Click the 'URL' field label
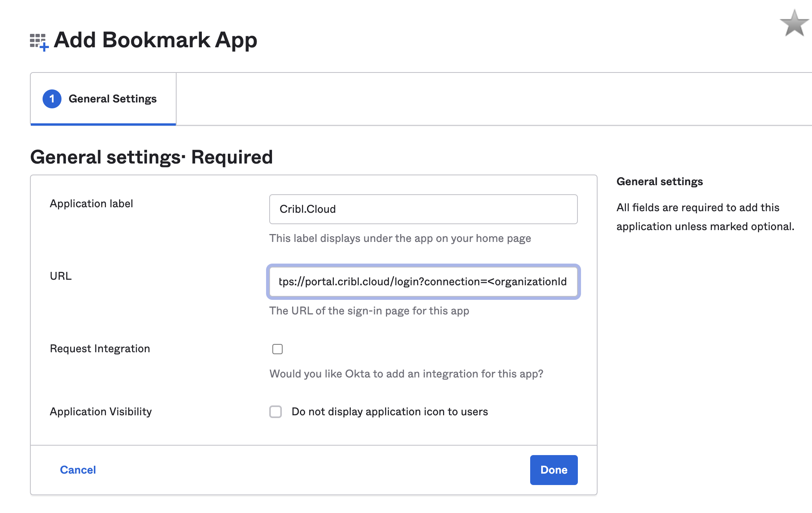Viewport: 812px width, 513px height. point(61,276)
